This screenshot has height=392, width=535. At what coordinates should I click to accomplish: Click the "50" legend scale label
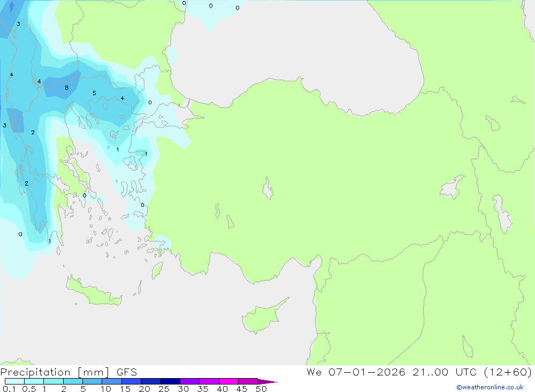(x=261, y=389)
